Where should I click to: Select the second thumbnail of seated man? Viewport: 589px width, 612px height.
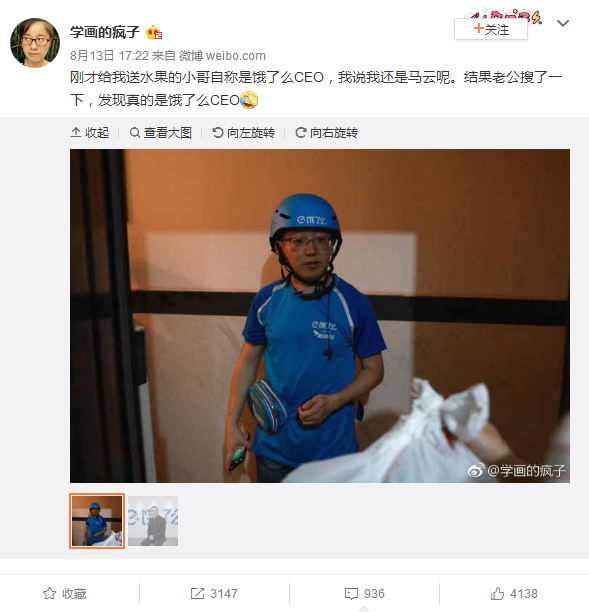click(153, 521)
